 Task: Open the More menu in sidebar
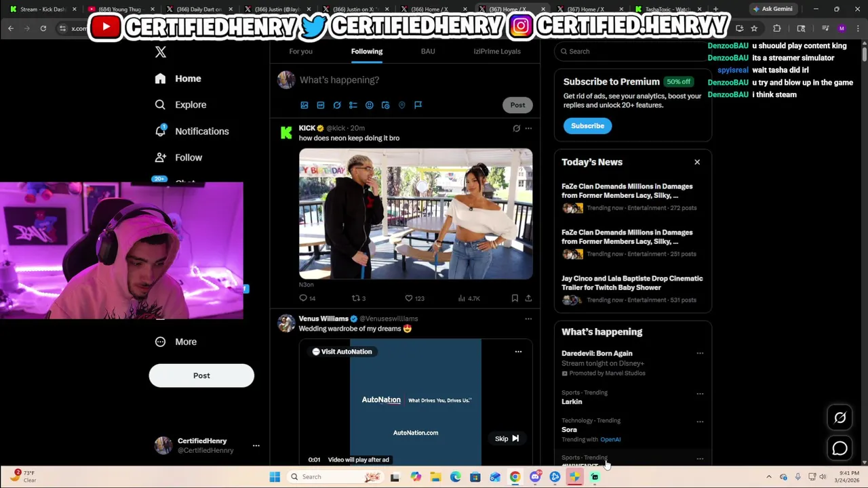point(176,342)
